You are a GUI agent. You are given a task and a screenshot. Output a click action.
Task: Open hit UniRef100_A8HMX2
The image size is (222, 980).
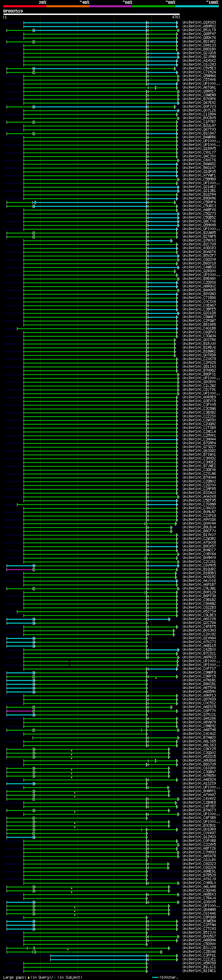(199, 26)
